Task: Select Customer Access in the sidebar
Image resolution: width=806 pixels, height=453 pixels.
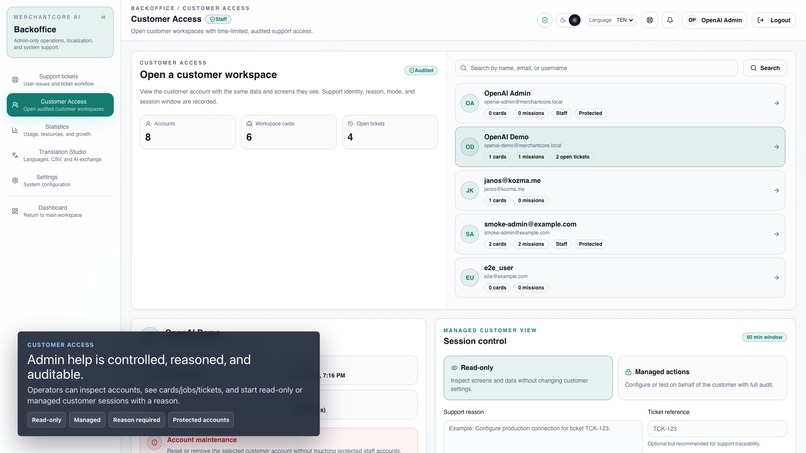Action: [60, 105]
